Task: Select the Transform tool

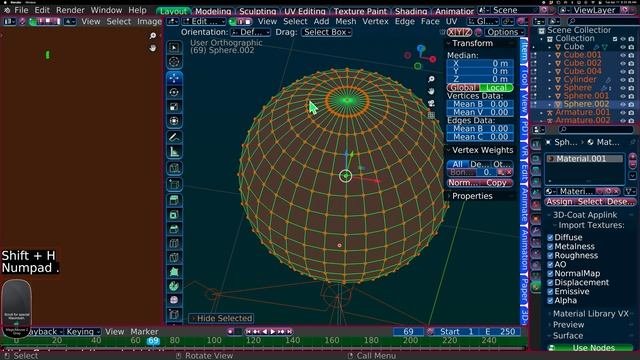Action: click(174, 121)
